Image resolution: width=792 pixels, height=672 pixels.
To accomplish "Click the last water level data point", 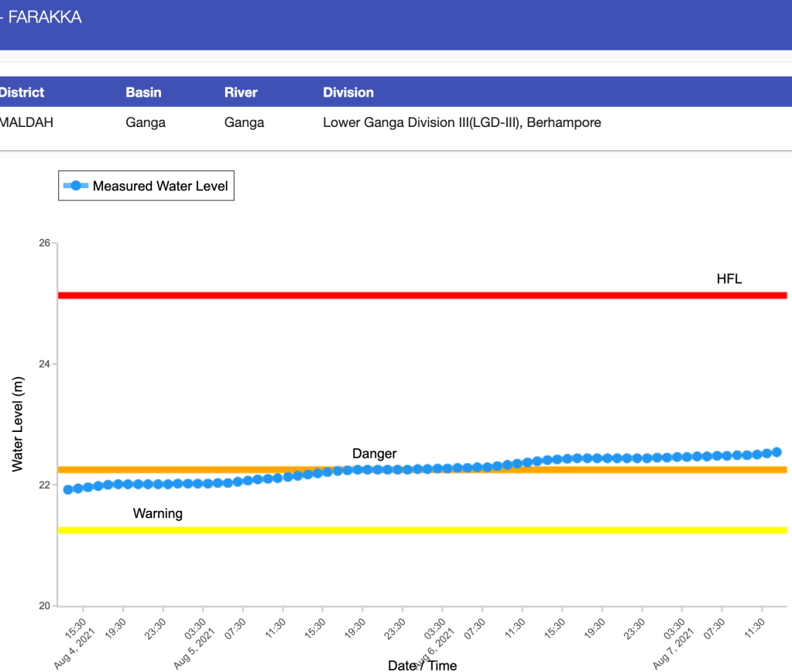I will coord(777,452).
